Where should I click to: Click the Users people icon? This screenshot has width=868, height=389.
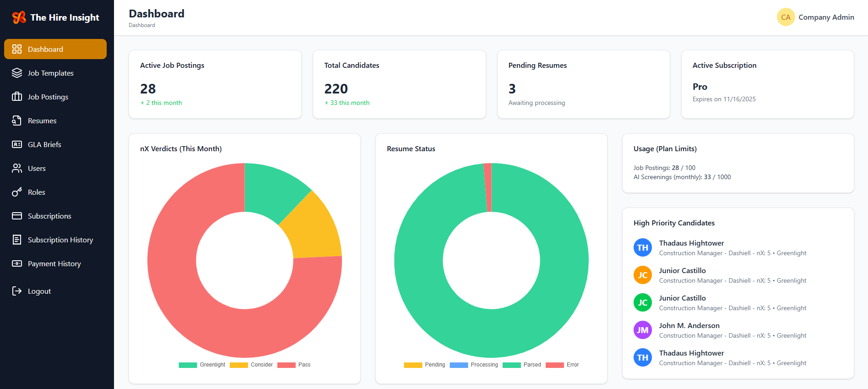[17, 169]
